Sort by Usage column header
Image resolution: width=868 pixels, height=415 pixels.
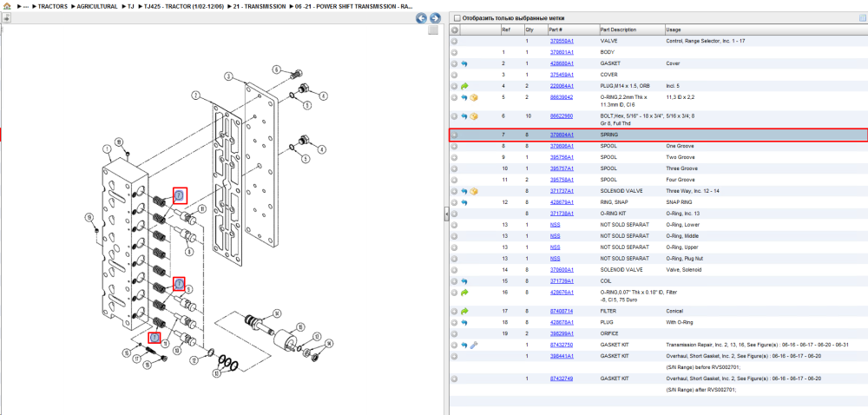(x=674, y=30)
